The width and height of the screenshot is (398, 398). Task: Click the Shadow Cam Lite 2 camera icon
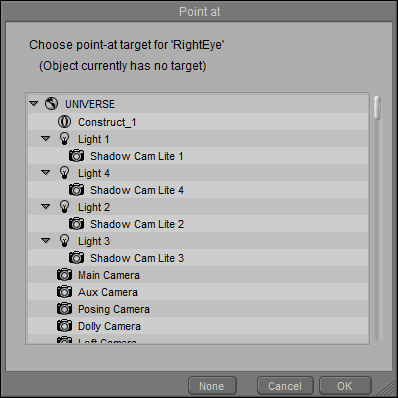76,224
